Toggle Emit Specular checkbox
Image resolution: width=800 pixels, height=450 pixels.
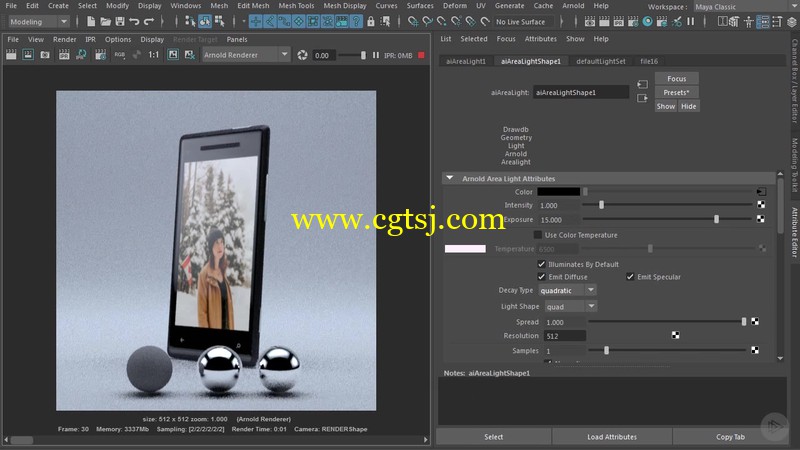[x=630, y=277]
